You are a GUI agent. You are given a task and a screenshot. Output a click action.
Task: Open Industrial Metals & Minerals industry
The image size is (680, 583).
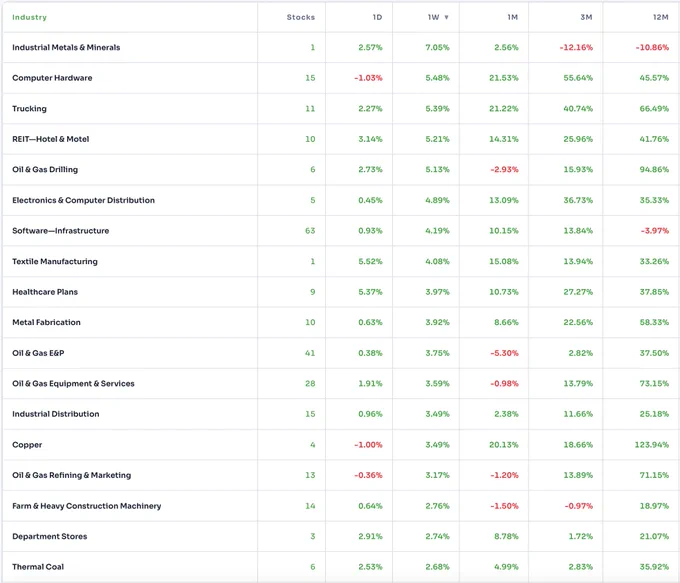click(66, 47)
